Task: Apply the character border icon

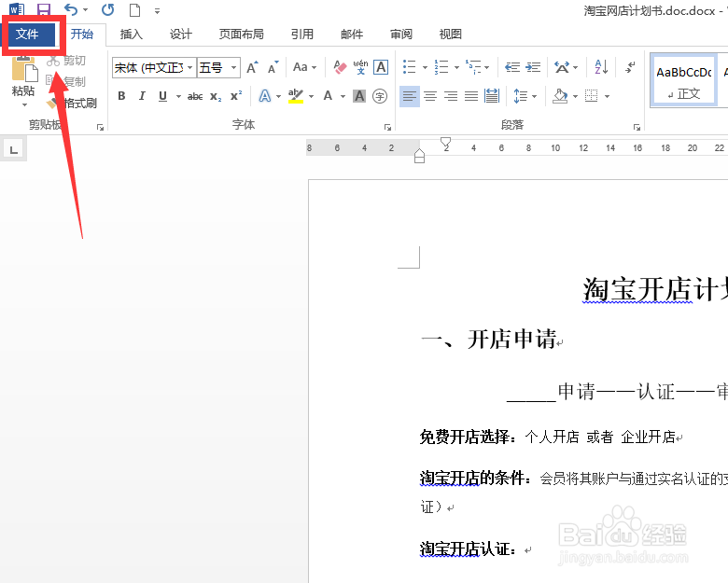Action: click(381, 68)
